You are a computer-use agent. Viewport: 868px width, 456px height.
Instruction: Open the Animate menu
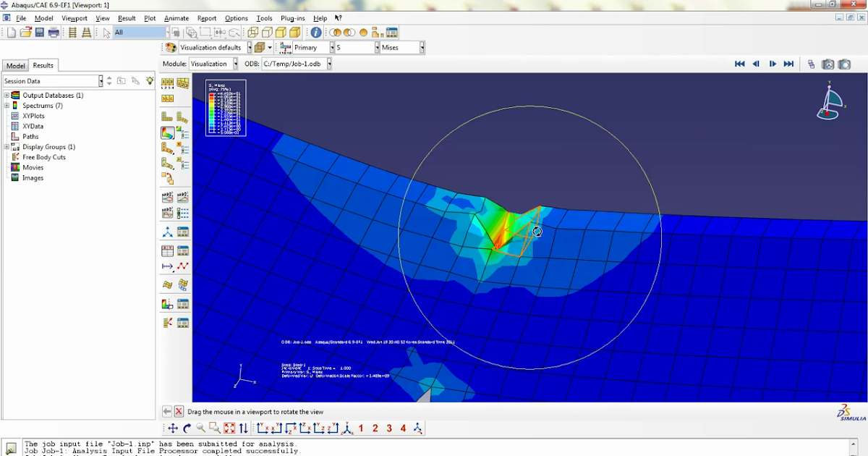click(176, 18)
